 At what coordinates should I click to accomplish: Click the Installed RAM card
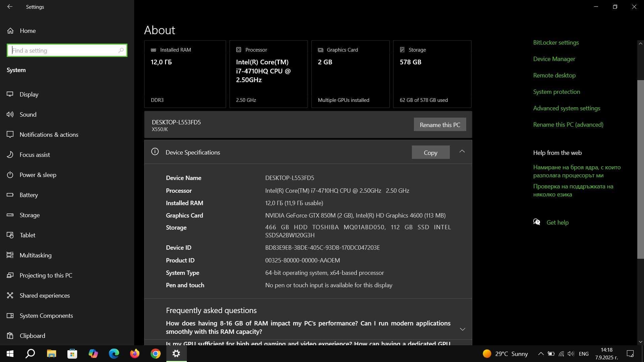[x=185, y=74]
